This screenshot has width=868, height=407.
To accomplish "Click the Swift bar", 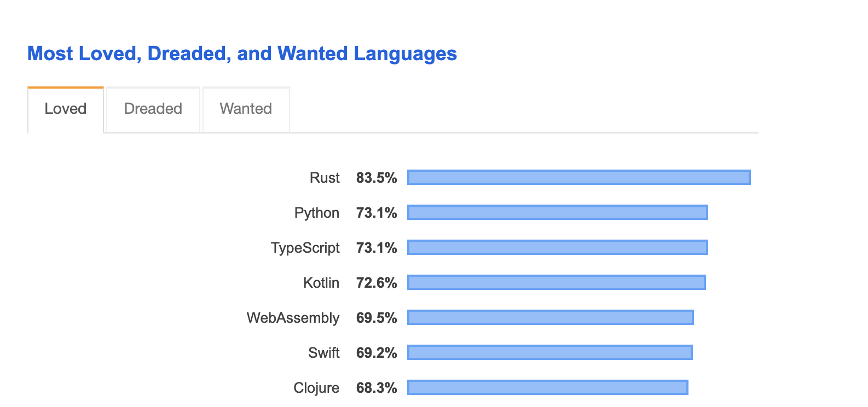I will pos(548,353).
